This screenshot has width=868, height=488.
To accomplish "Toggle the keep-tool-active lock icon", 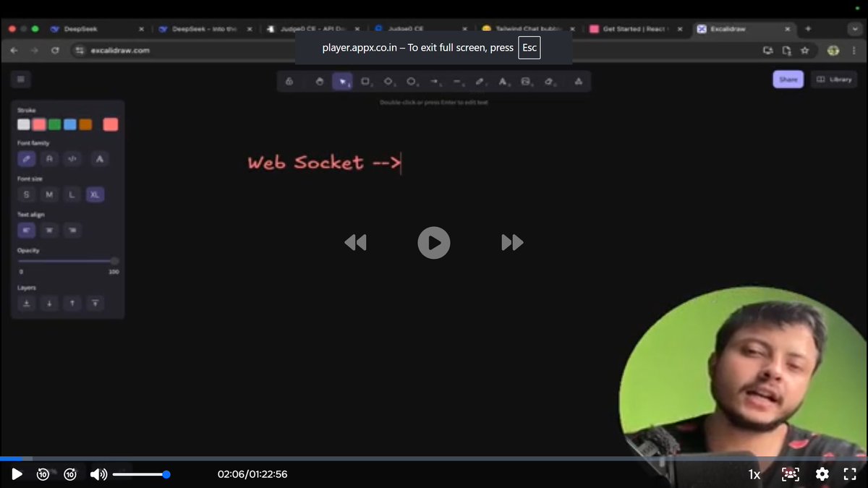I will pos(289,81).
